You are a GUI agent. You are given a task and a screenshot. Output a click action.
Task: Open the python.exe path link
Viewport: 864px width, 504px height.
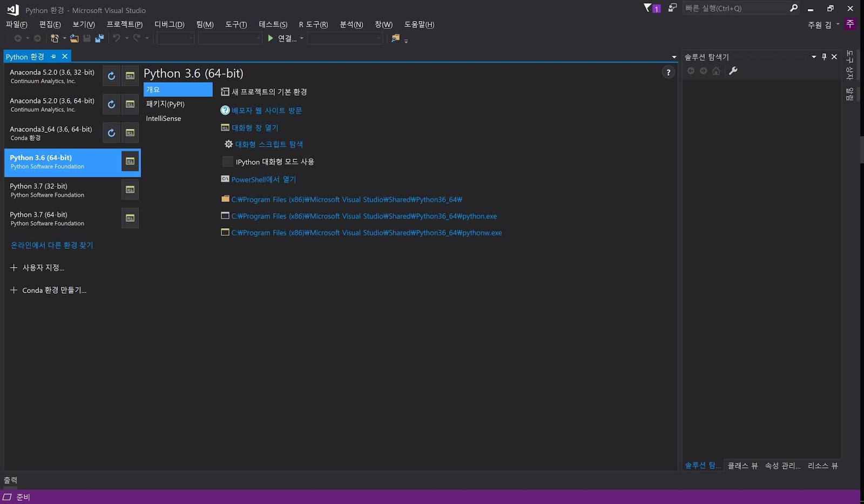364,216
